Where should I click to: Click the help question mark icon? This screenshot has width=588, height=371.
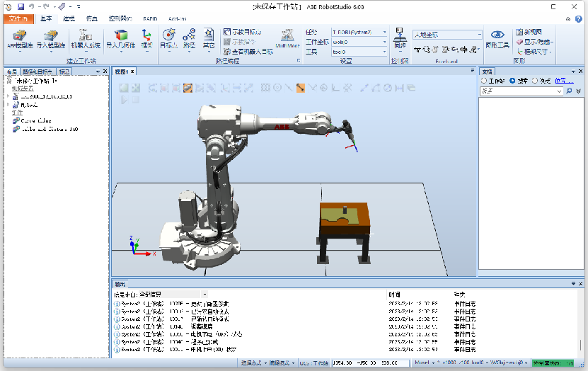coord(579,18)
